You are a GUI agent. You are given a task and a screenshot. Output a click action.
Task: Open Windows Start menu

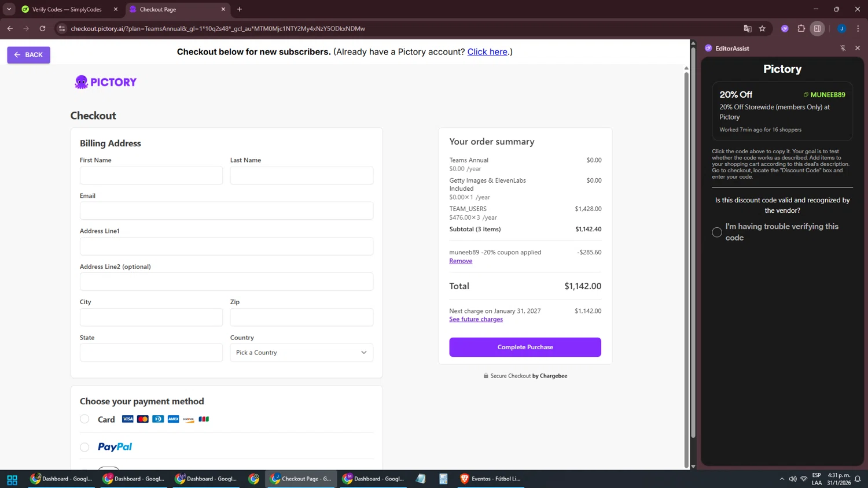click(12, 479)
